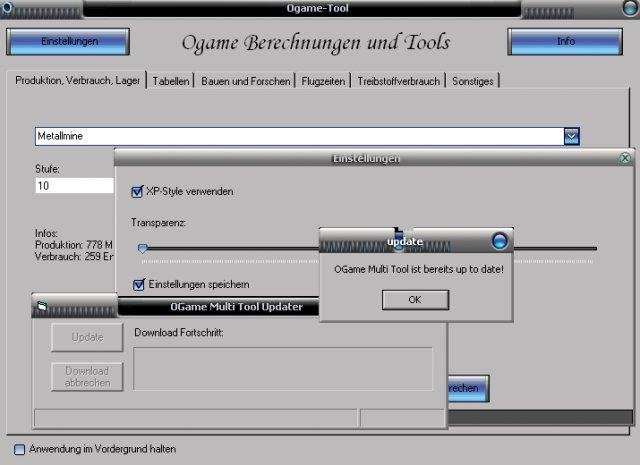
Task: Close the Einstellungen dialog
Action: [x=624, y=158]
